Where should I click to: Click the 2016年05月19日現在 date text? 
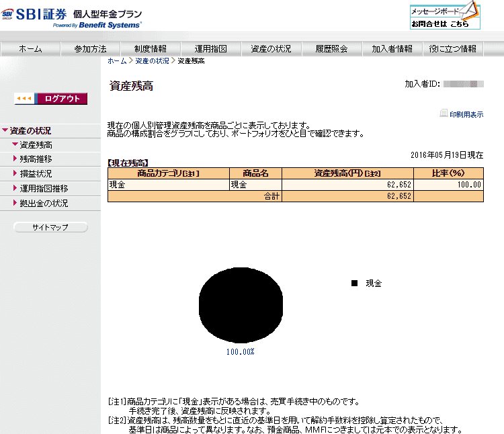coord(447,155)
